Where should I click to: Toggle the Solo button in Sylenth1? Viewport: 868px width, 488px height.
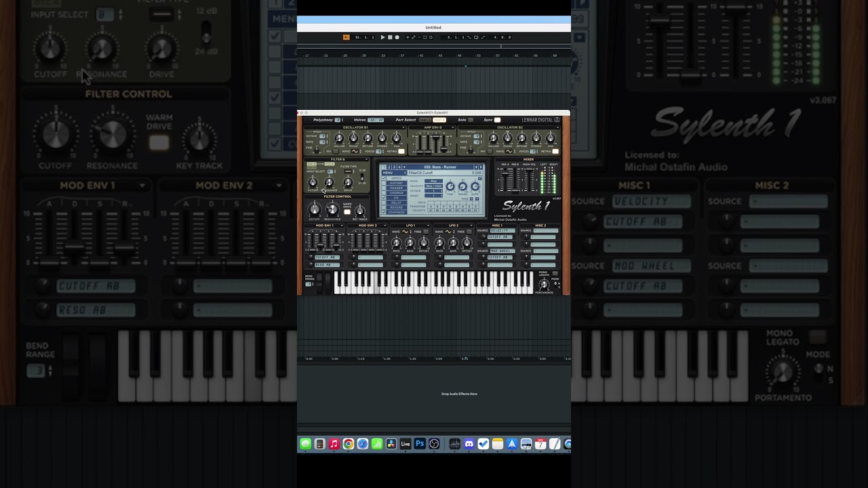point(470,120)
